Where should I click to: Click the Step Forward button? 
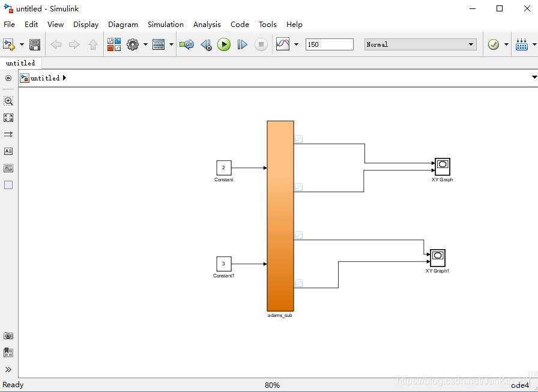(242, 44)
